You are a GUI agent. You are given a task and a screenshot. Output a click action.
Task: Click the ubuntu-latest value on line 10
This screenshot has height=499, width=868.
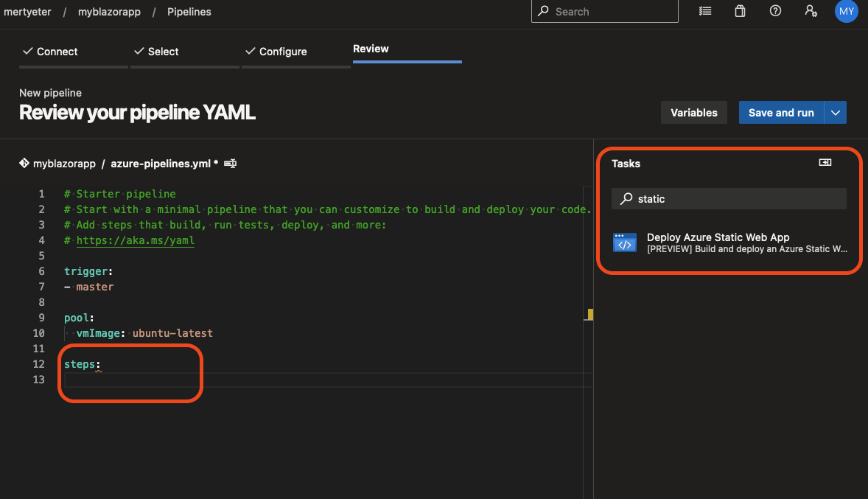(172, 333)
